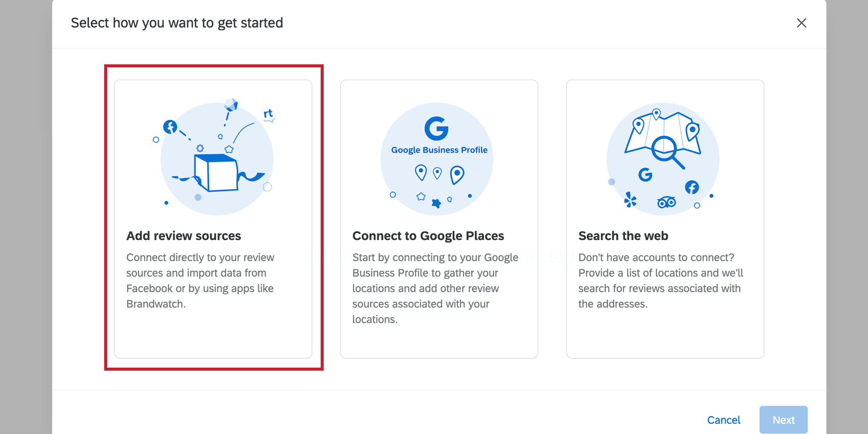This screenshot has width=868, height=434.
Task: Click the Cancel link
Action: pos(724,419)
